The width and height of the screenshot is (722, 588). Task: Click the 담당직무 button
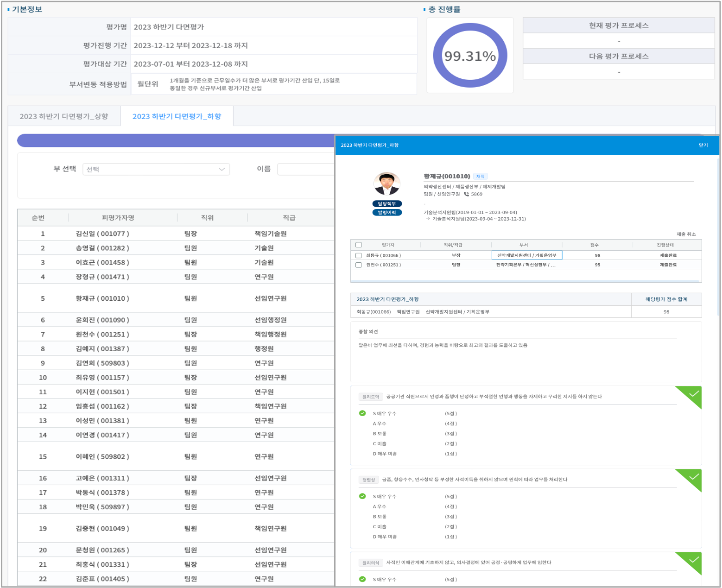(x=387, y=204)
